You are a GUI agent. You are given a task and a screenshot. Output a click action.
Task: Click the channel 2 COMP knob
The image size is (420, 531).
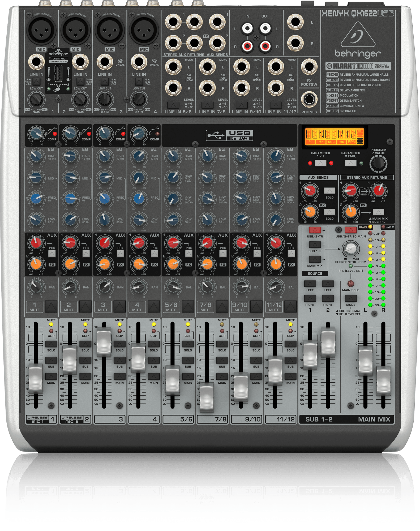pos(70,134)
